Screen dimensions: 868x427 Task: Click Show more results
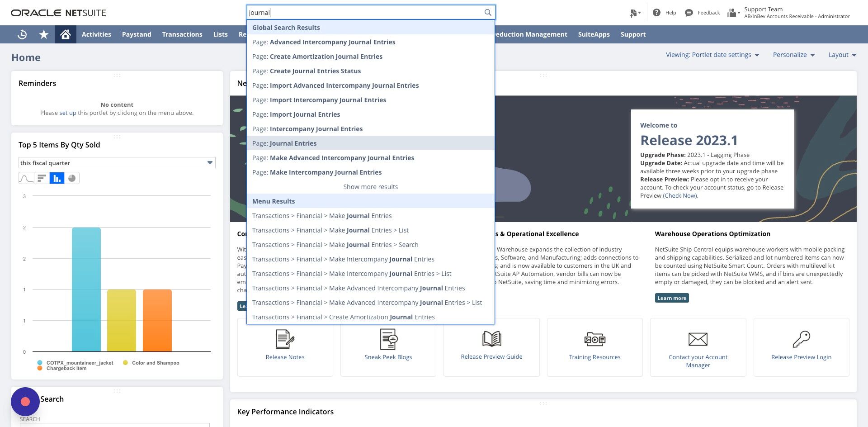pyautogui.click(x=371, y=187)
